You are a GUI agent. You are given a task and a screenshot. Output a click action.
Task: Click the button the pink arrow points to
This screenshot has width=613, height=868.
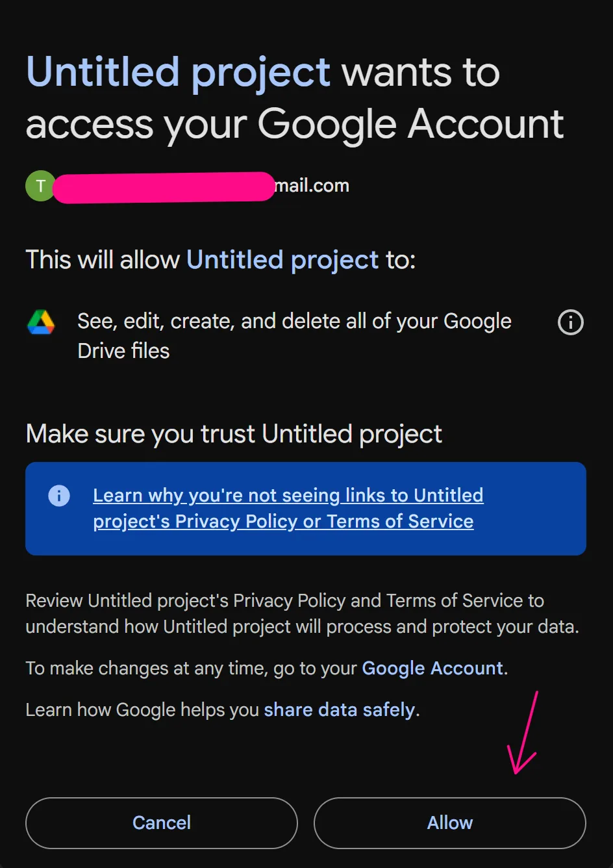pos(449,823)
